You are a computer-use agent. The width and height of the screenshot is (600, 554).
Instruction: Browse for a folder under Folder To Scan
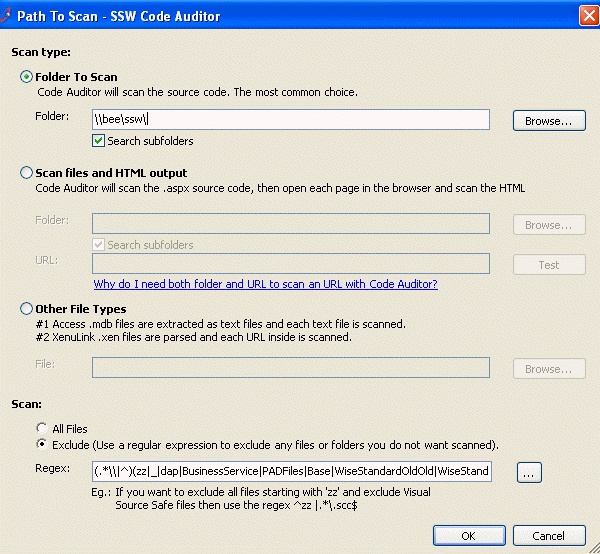[x=549, y=120]
